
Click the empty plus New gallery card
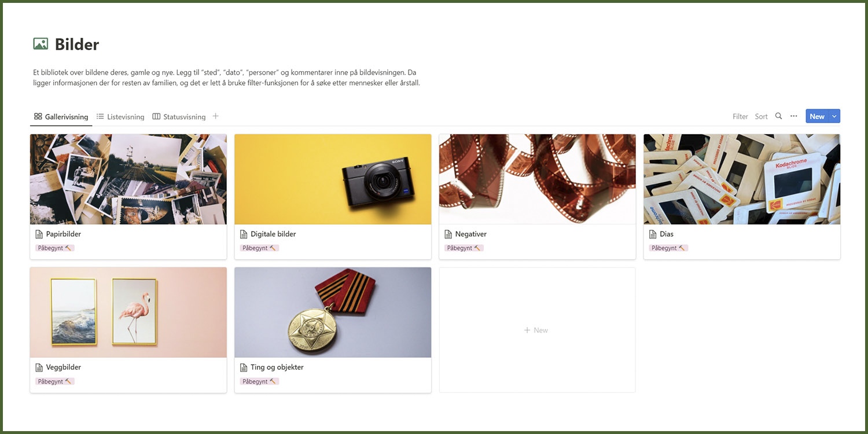(x=537, y=330)
